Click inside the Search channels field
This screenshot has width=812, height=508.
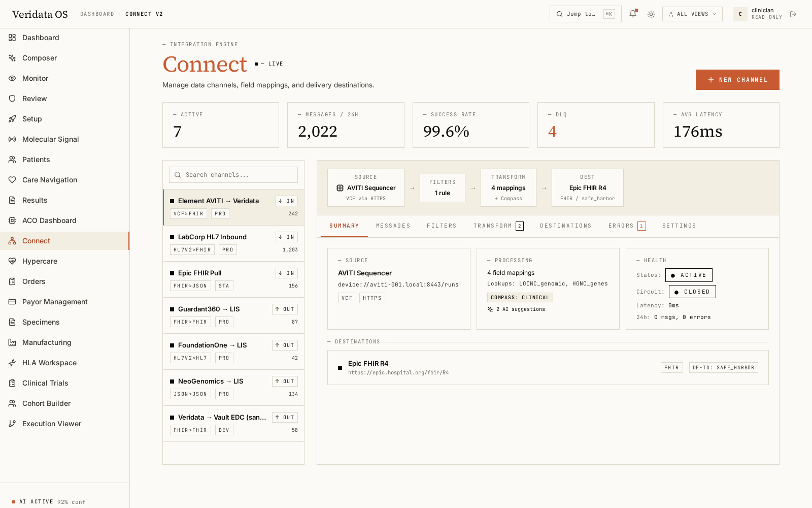point(233,175)
